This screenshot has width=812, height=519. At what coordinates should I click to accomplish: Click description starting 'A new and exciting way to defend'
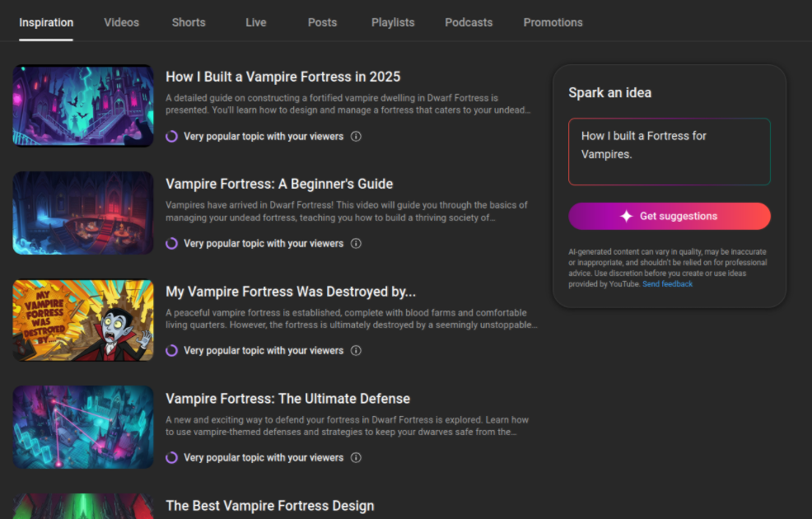[x=347, y=426]
